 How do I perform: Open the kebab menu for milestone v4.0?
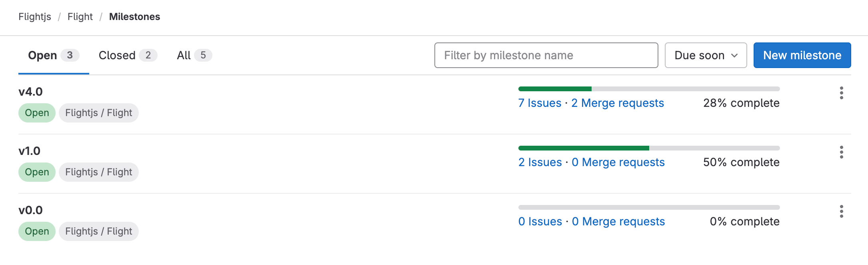pos(842,93)
